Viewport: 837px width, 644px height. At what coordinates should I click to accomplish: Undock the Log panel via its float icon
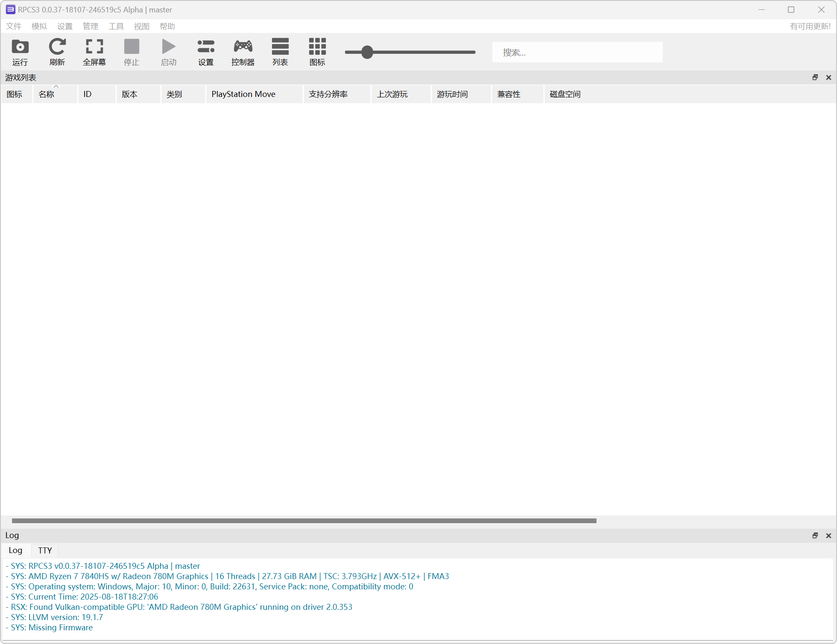point(815,535)
